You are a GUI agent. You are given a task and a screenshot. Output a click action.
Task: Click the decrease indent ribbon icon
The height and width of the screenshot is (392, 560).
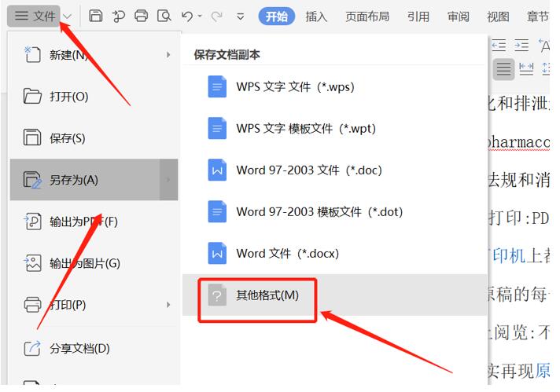click(499, 46)
